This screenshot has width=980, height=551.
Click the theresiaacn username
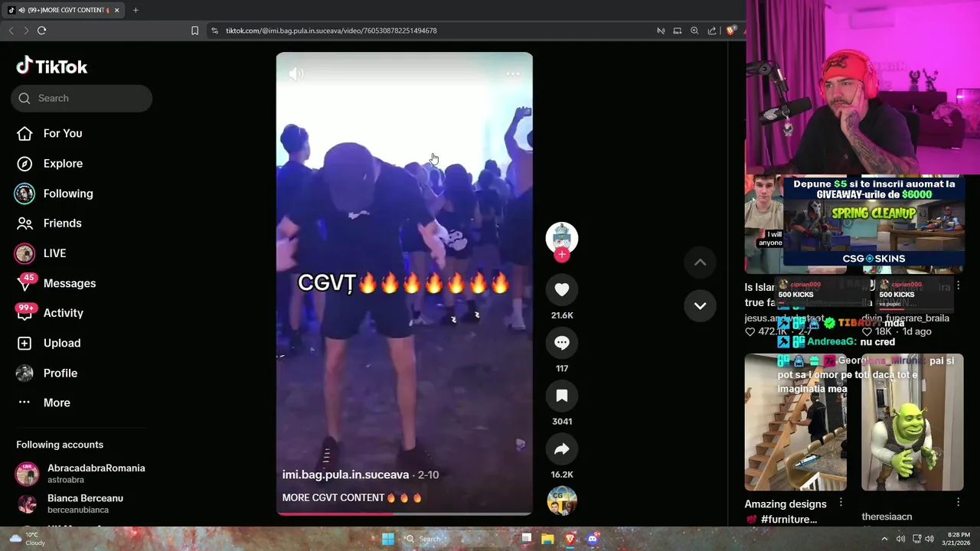pos(887,517)
